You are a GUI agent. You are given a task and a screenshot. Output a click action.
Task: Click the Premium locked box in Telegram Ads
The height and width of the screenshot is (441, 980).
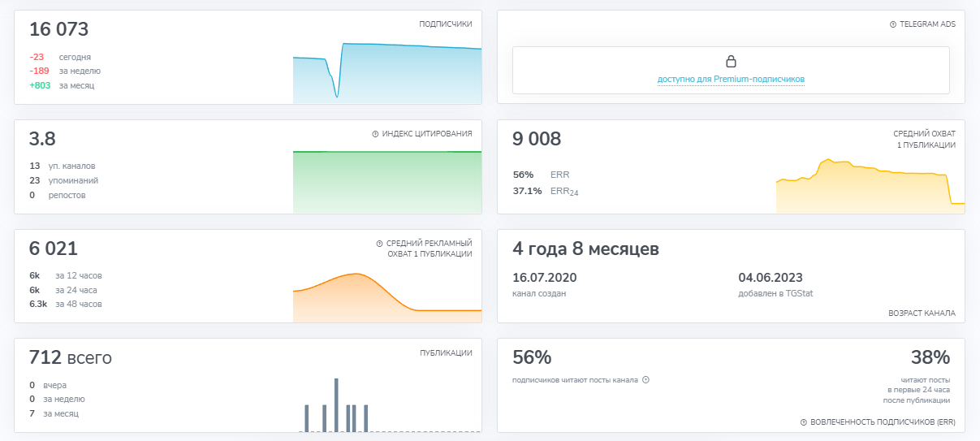pyautogui.click(x=731, y=70)
